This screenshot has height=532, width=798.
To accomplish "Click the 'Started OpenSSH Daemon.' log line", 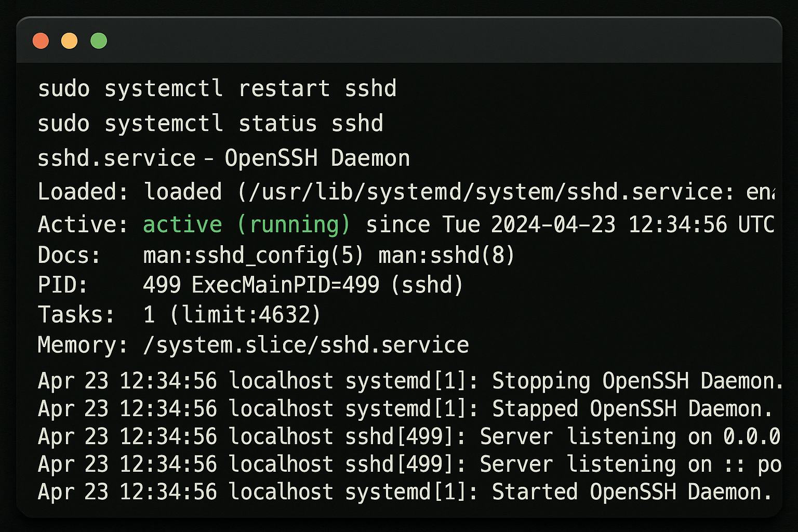I will tap(405, 492).
